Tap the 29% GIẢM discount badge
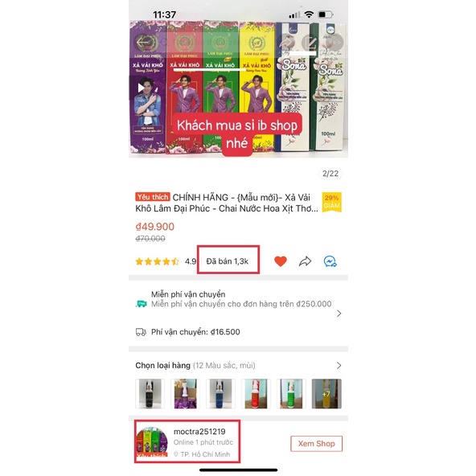The width and height of the screenshot is (476, 476). [x=331, y=202]
